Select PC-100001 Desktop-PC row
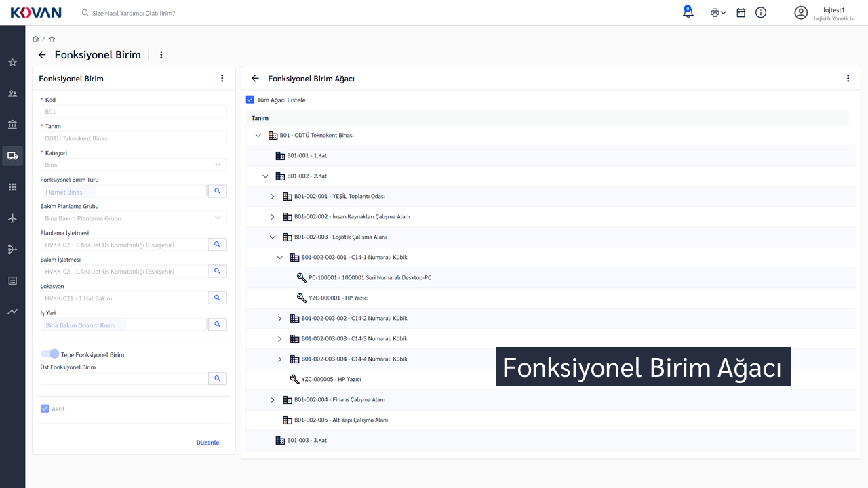Image resolution: width=868 pixels, height=488 pixels. 551,278
